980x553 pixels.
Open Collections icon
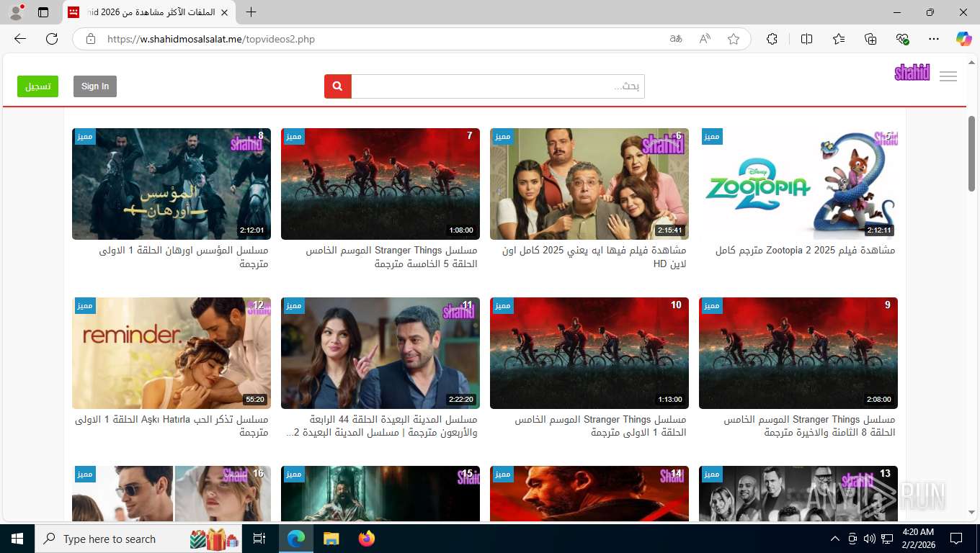870,39
